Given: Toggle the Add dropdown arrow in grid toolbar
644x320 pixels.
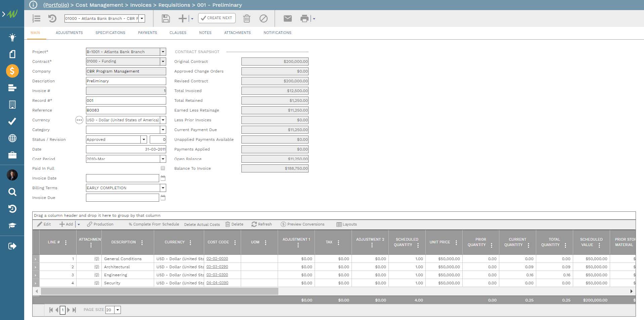Looking at the screenshot, I should [x=79, y=224].
